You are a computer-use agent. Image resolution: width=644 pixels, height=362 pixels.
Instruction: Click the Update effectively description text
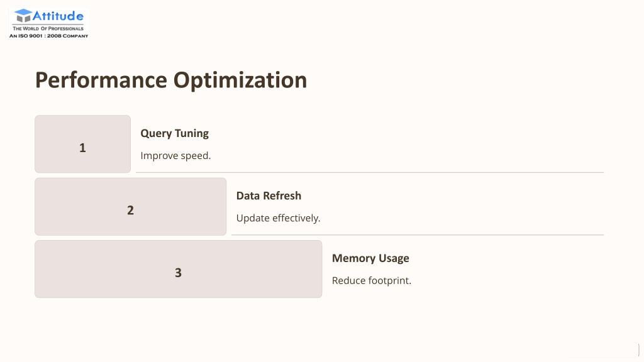point(278,218)
